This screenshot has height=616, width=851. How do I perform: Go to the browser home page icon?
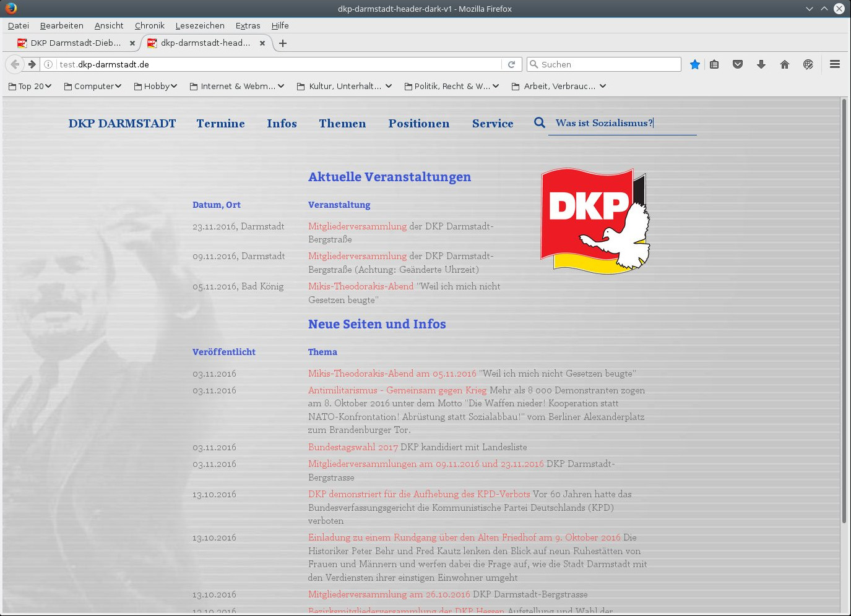[x=785, y=64]
